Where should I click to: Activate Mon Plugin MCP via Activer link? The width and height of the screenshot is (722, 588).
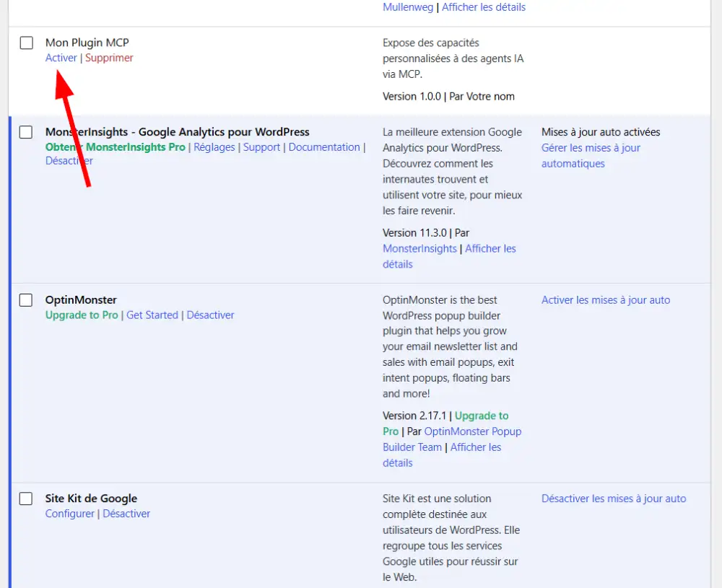coord(61,58)
